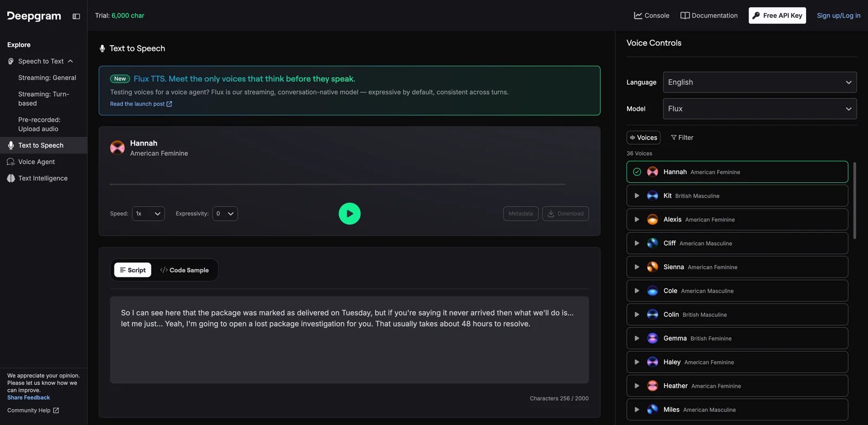
Task: Open the Language dropdown
Action: [759, 83]
